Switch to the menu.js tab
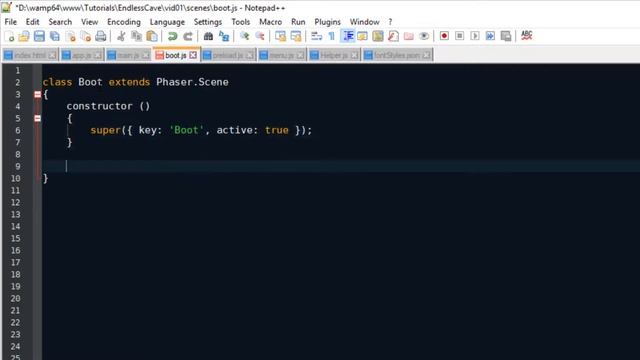Viewport: 640px width, 360px height. (x=281, y=55)
